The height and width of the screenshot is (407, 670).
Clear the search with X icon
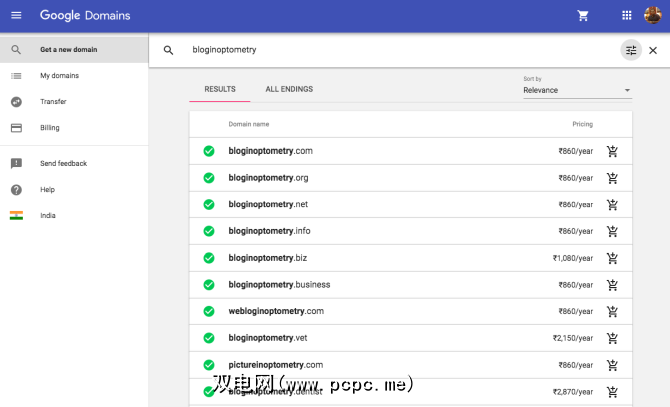[653, 50]
